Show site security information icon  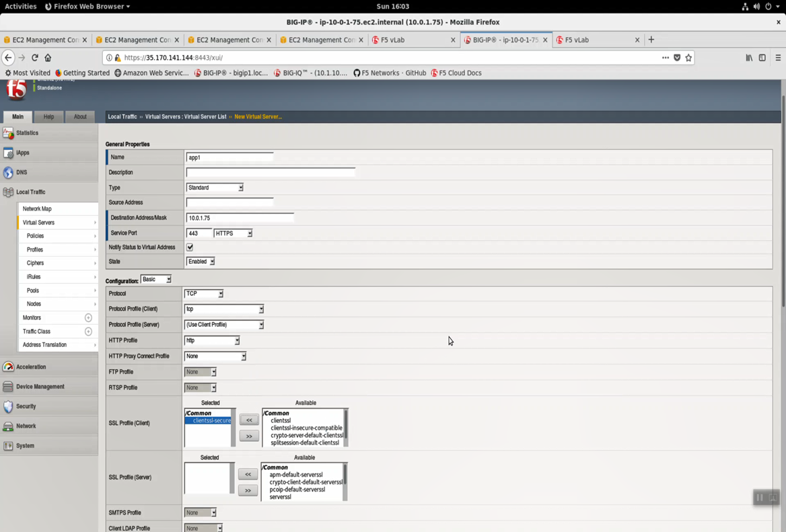tap(109, 58)
